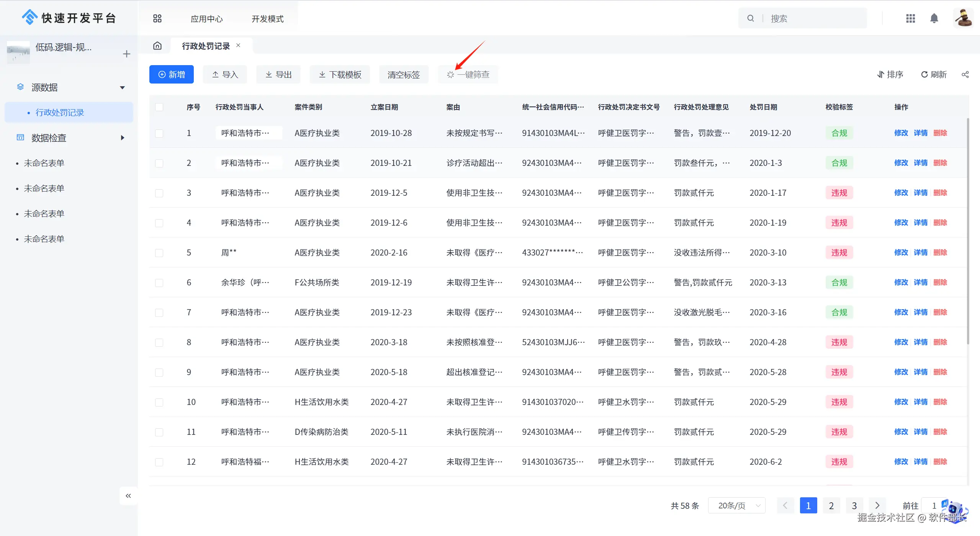Click the plus icon beside project name

127,54
